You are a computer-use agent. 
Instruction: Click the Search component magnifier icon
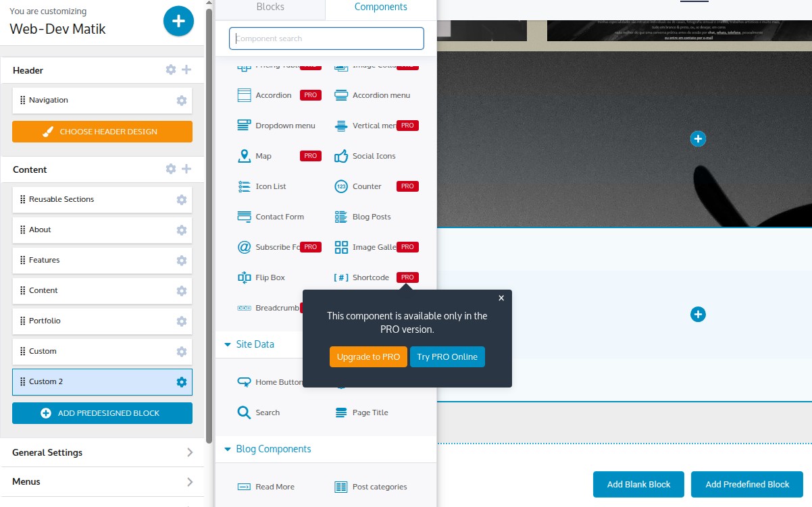click(244, 412)
